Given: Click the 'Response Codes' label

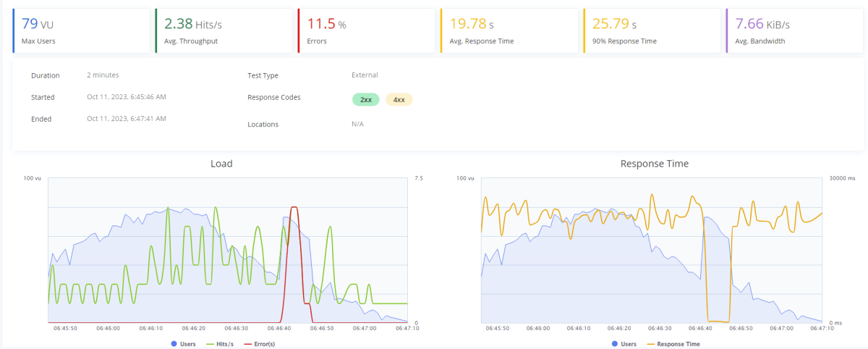Looking at the screenshot, I should pyautogui.click(x=274, y=97).
